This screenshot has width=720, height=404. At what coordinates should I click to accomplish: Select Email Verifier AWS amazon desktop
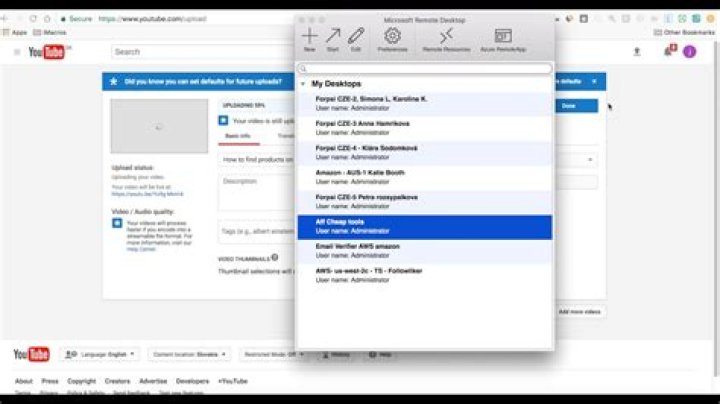coord(425,251)
